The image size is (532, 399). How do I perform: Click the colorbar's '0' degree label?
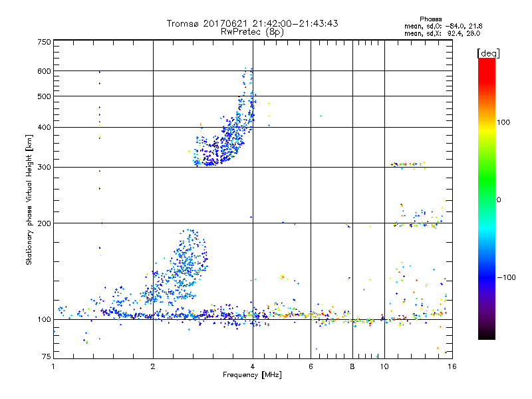click(x=499, y=199)
